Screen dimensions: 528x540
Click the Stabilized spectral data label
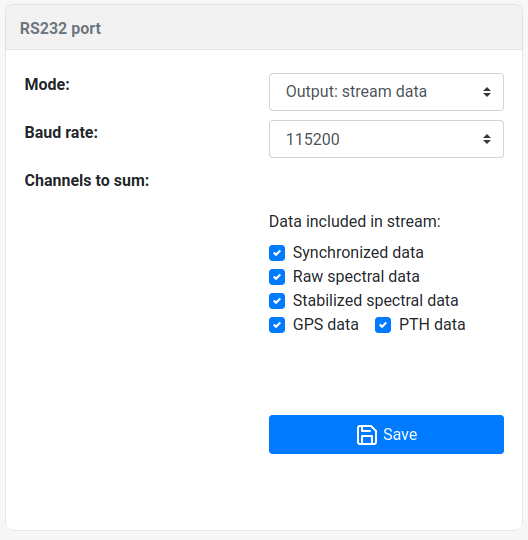point(375,301)
